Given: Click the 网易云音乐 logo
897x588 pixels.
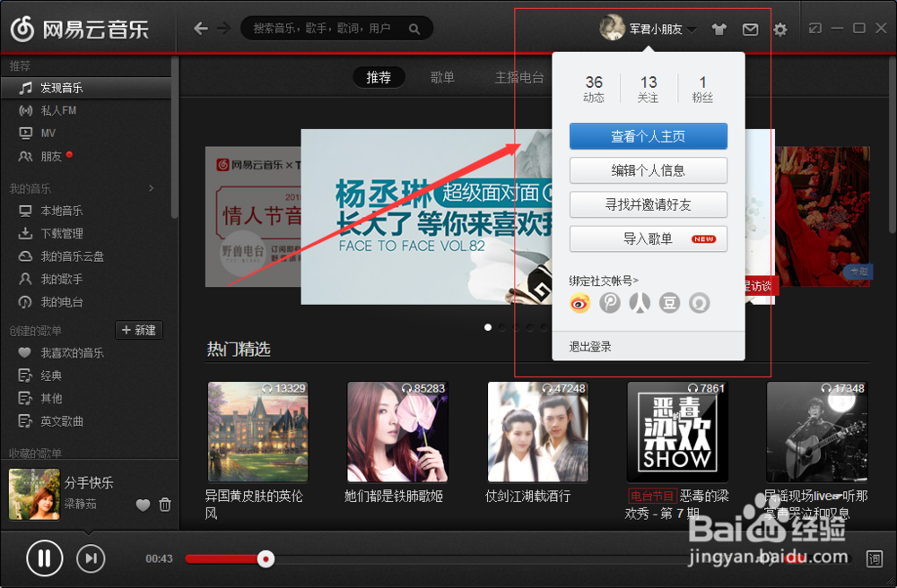Looking at the screenshot, I should coord(80,29).
